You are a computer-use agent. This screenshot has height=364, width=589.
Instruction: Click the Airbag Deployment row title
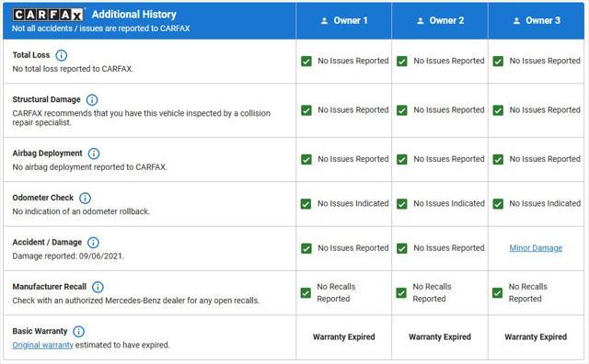47,154
